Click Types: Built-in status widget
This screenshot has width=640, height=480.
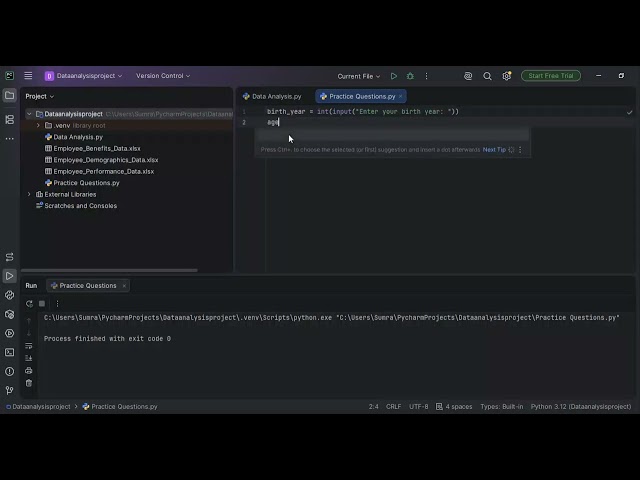click(502, 407)
